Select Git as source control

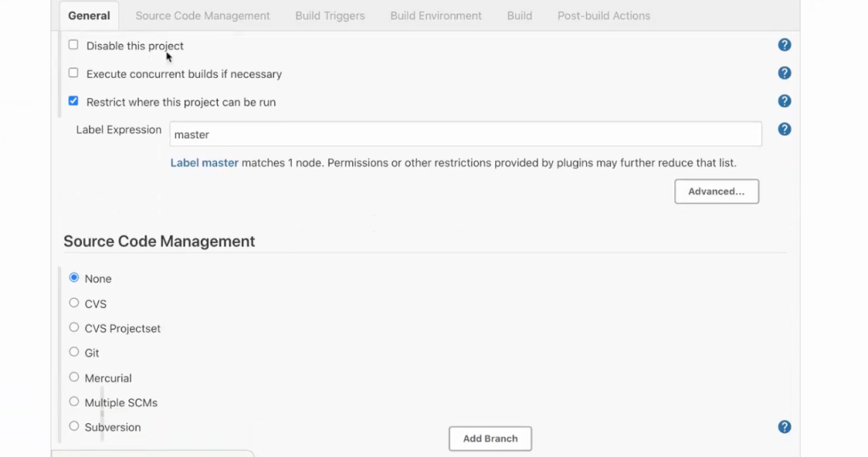74,352
